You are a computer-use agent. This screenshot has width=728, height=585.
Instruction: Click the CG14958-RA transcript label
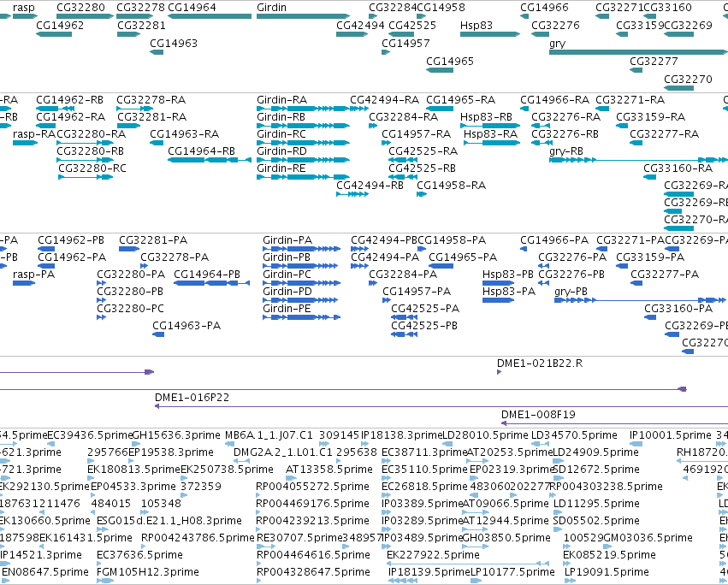click(452, 186)
